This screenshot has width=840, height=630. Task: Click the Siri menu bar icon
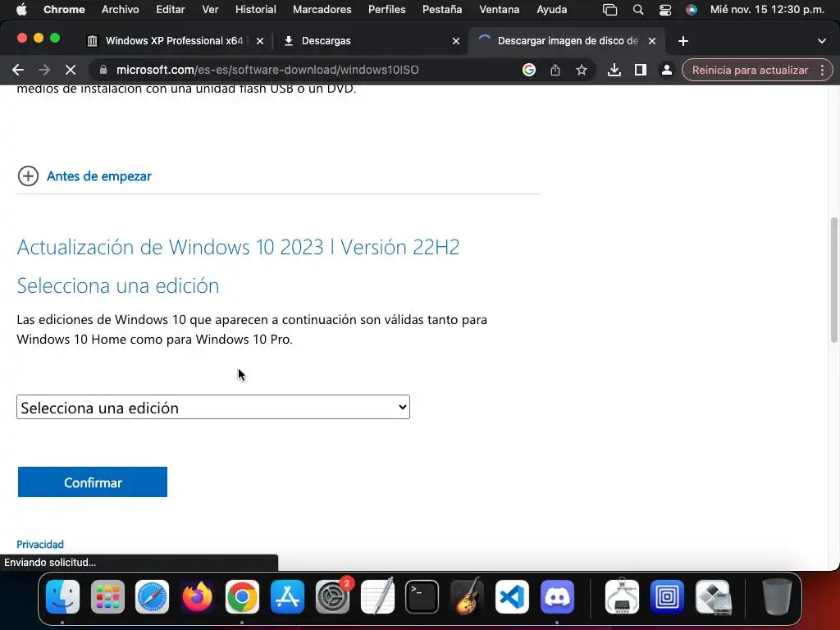692,10
